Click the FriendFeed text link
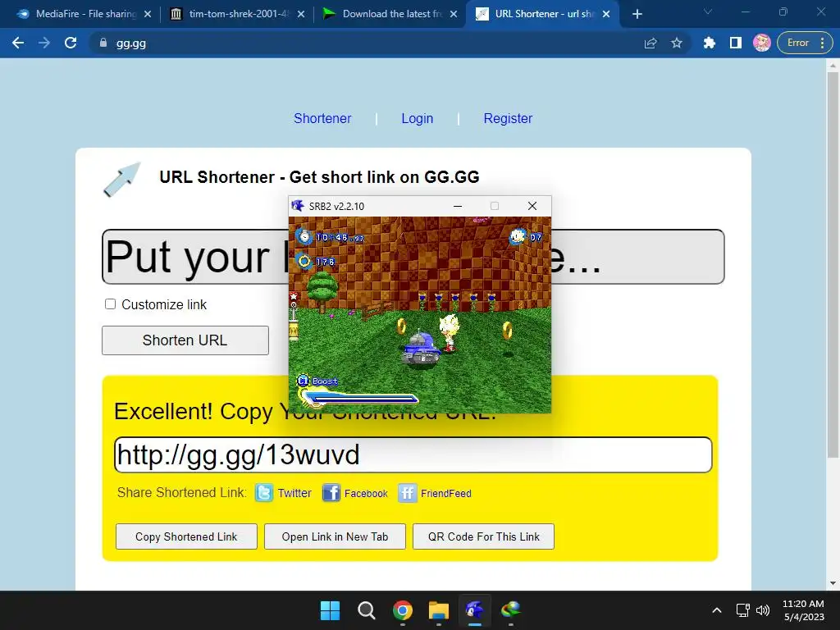 tap(445, 493)
